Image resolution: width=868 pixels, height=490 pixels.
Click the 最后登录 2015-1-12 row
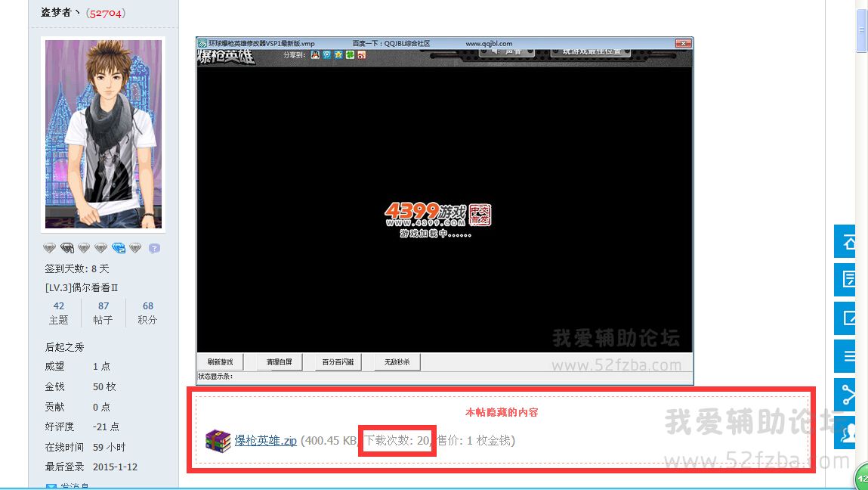(x=91, y=467)
